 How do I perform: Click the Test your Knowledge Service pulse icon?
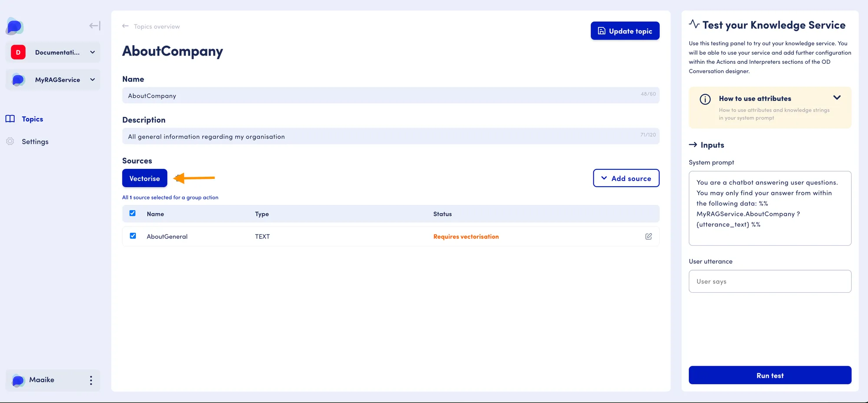tap(694, 24)
